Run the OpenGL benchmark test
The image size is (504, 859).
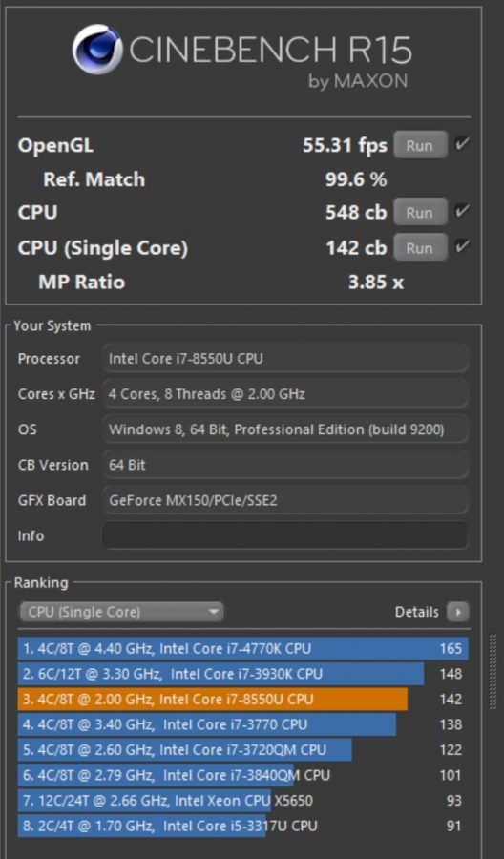click(x=420, y=145)
